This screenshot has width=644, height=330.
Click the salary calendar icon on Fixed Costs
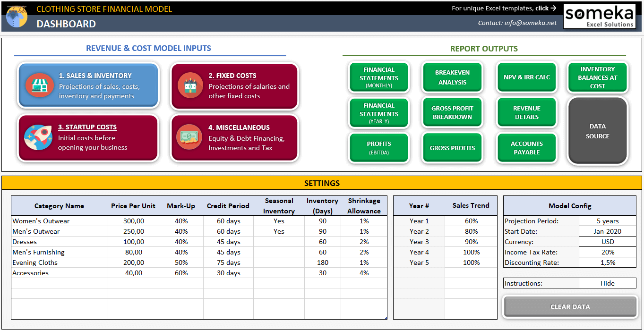tap(189, 86)
